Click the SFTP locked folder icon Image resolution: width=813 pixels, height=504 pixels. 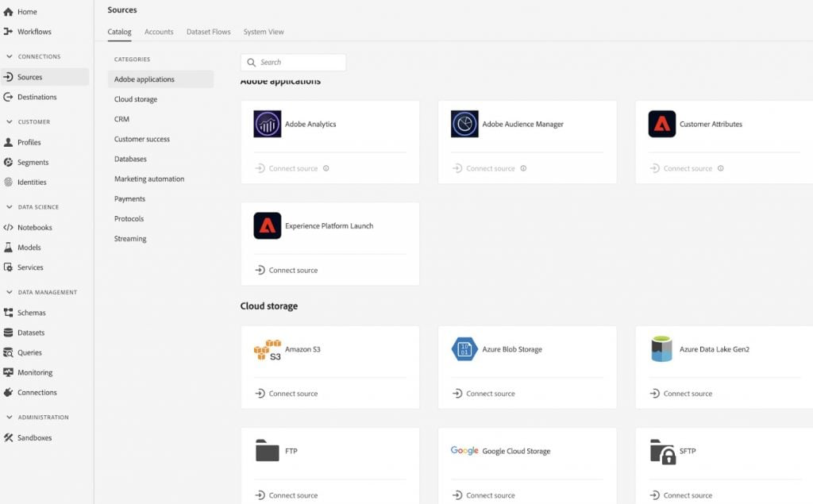pos(662,452)
